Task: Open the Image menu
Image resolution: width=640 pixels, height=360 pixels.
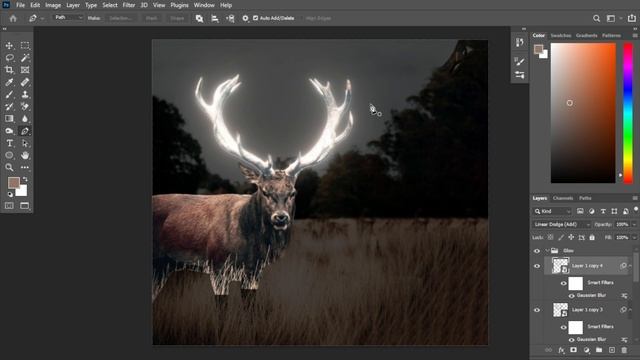Action: pos(53,5)
